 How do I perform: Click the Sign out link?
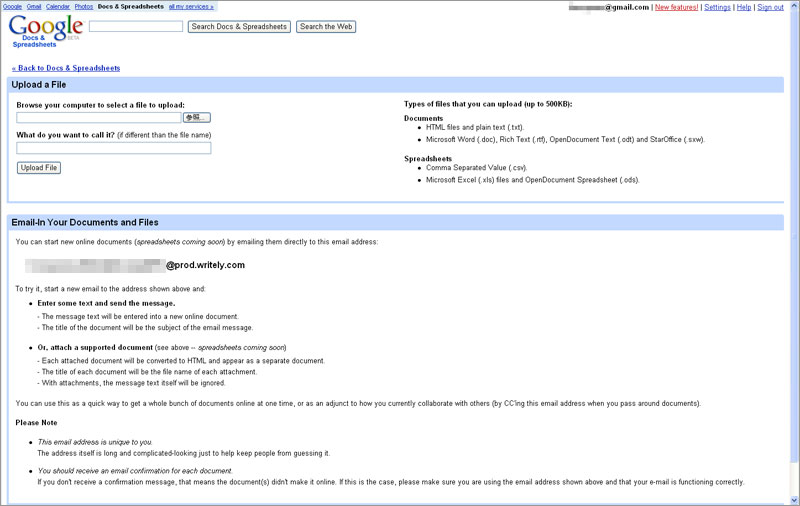point(770,7)
